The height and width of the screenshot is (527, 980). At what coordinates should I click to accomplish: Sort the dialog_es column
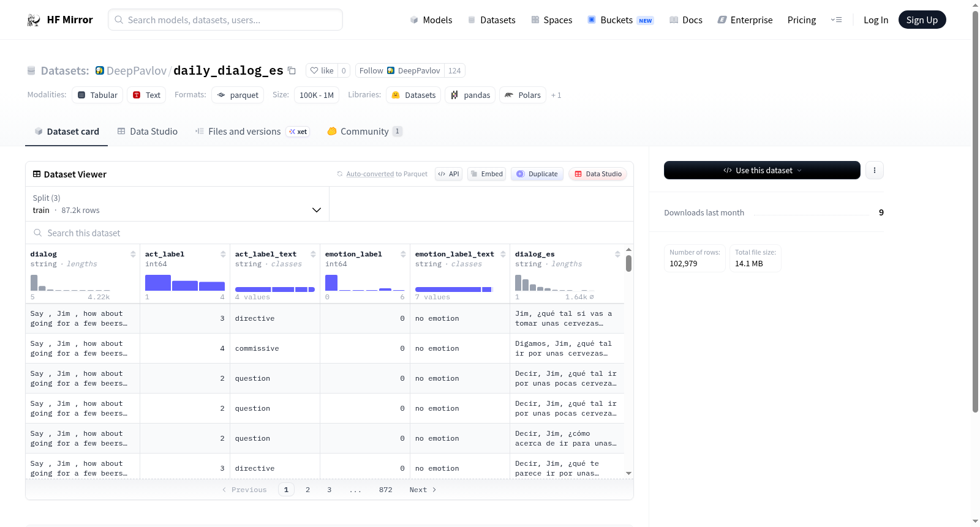617,254
